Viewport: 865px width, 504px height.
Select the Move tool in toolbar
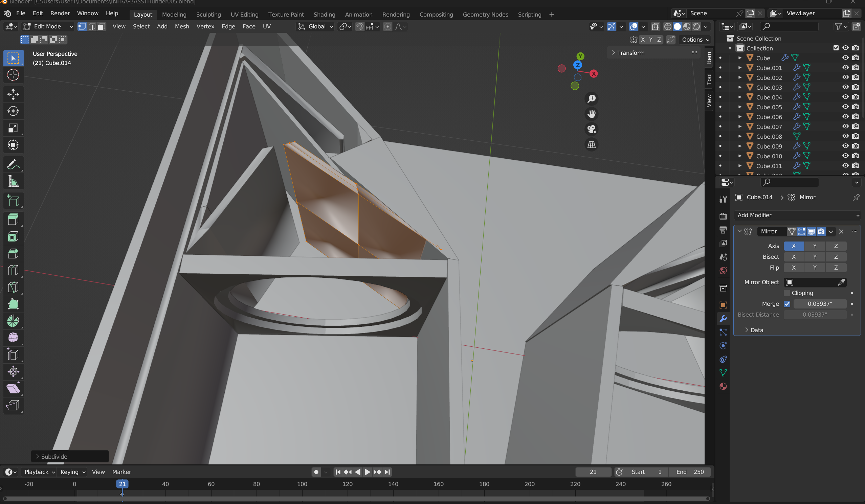[13, 94]
